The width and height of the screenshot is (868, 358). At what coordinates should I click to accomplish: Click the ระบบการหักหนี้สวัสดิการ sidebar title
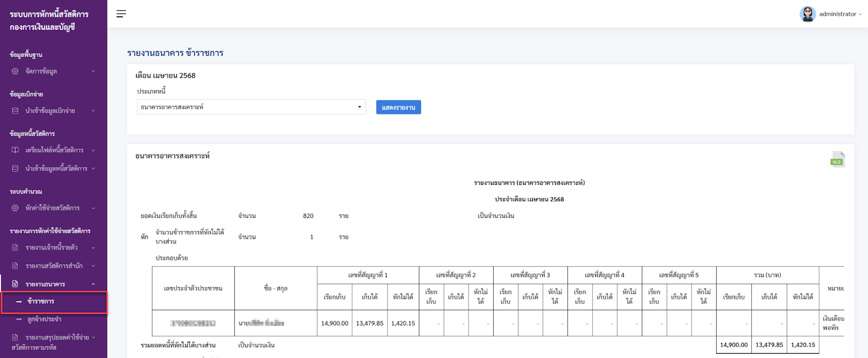tap(49, 14)
